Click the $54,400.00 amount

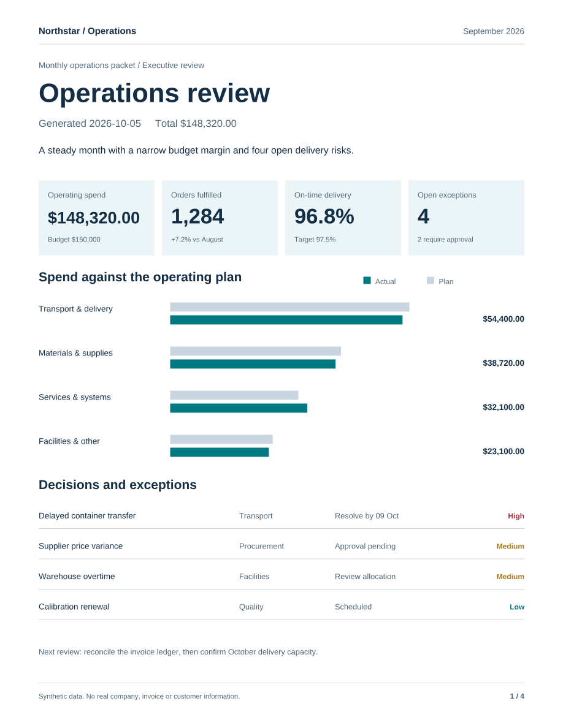tap(503, 319)
